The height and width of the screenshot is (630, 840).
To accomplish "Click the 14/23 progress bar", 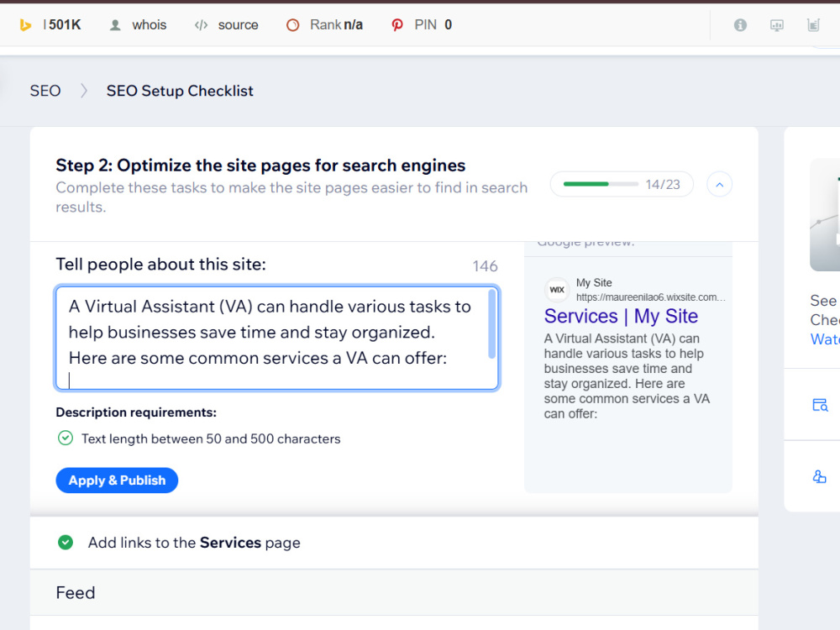I will [x=622, y=184].
